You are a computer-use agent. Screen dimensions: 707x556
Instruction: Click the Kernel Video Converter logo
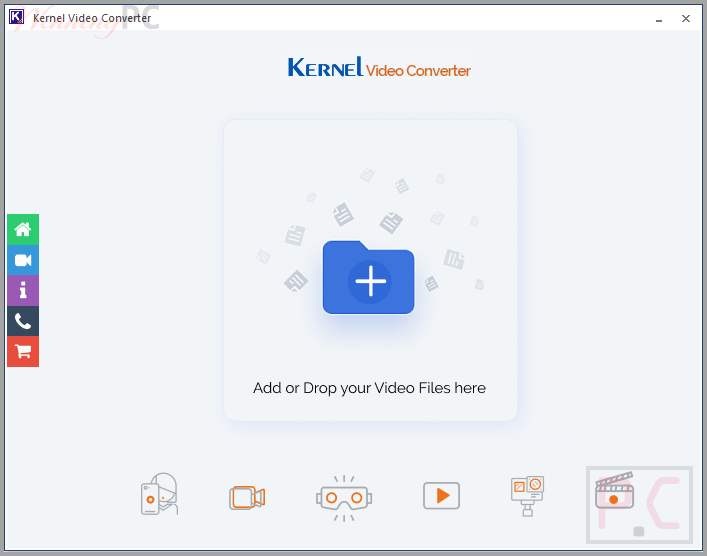click(x=379, y=67)
